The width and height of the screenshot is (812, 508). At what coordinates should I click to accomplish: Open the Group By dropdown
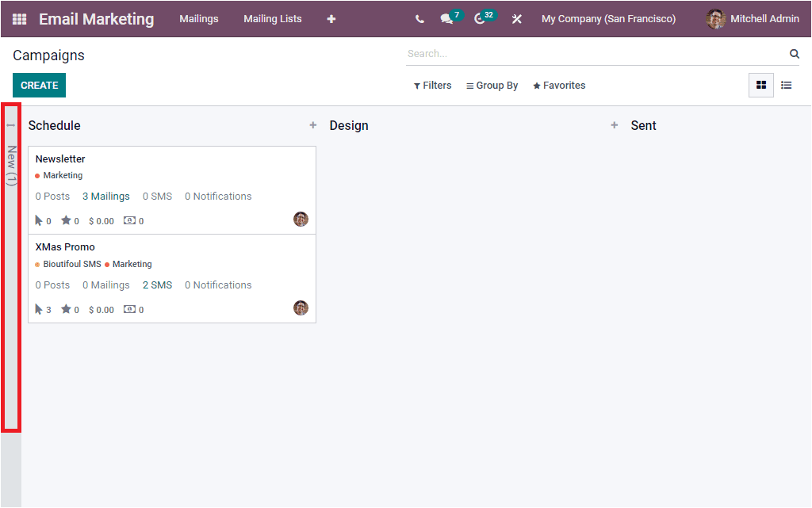click(492, 85)
